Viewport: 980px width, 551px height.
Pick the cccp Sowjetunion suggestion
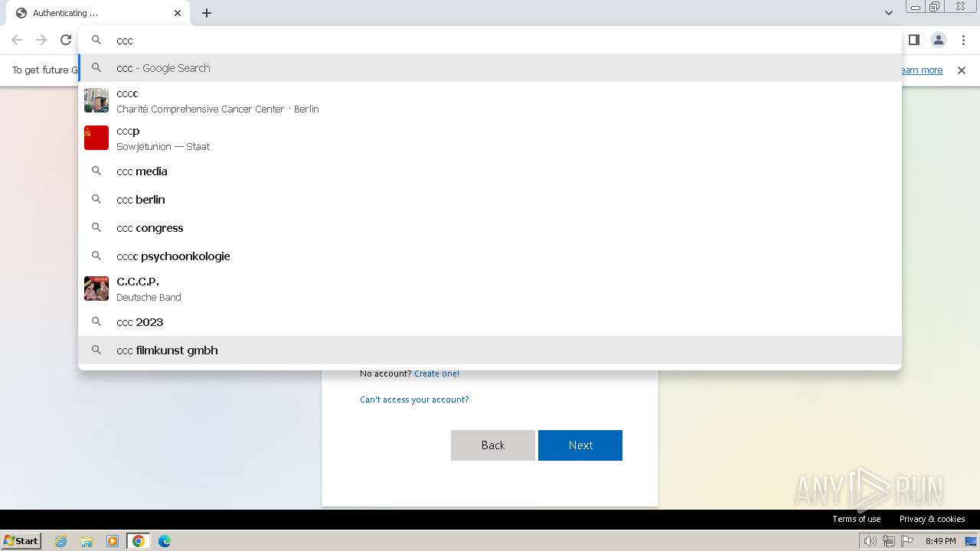(490, 139)
